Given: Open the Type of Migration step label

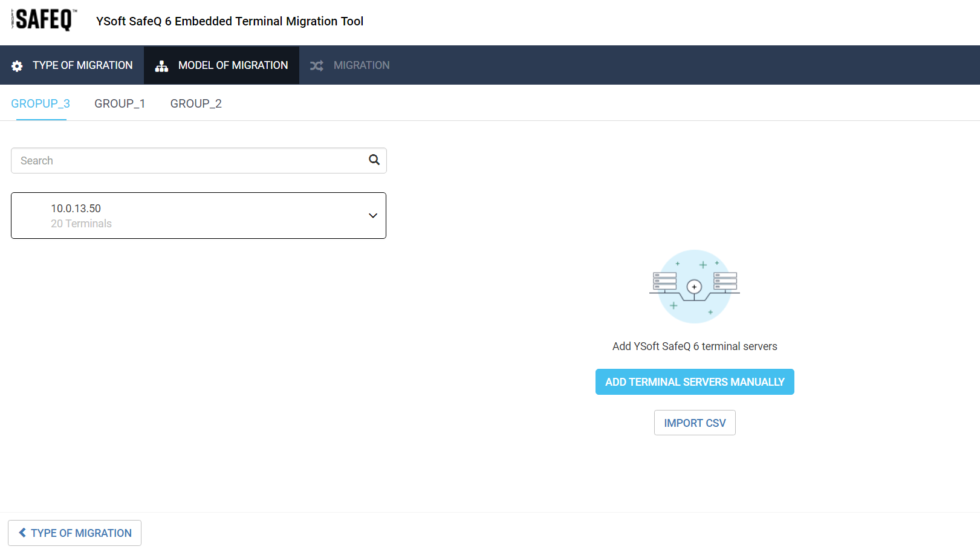Looking at the screenshot, I should 83,65.
